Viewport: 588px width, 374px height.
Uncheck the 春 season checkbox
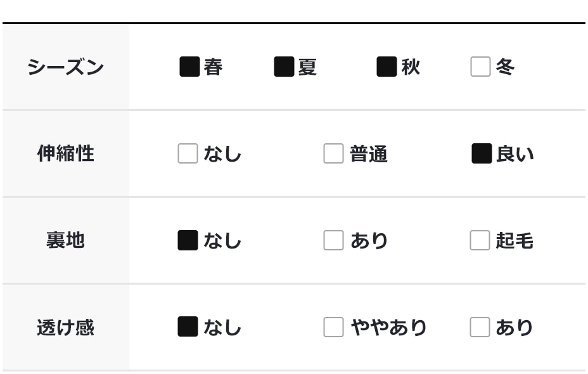(189, 67)
